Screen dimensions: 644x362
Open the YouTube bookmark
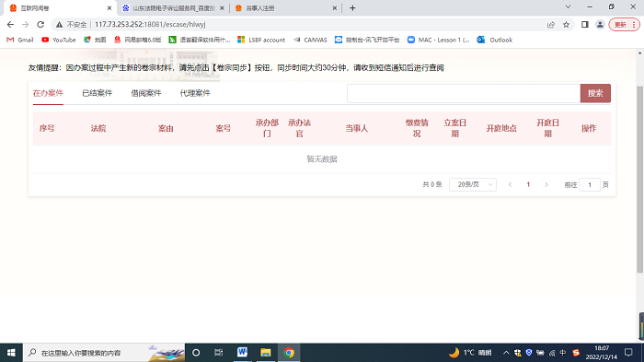pos(59,40)
